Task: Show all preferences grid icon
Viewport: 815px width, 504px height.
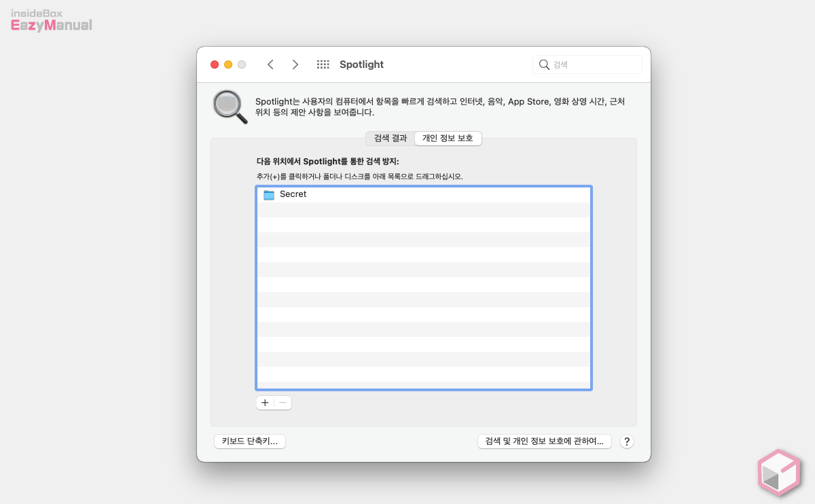Action: pyautogui.click(x=323, y=65)
